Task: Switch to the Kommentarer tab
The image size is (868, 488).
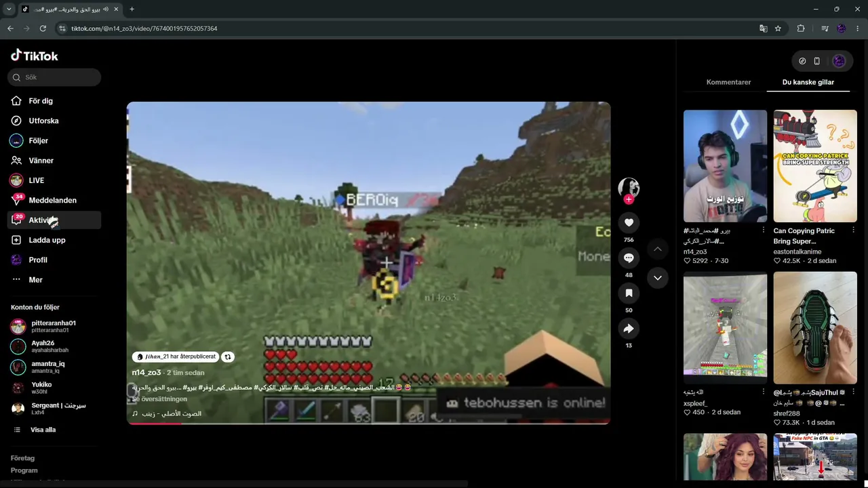Action: (728, 82)
